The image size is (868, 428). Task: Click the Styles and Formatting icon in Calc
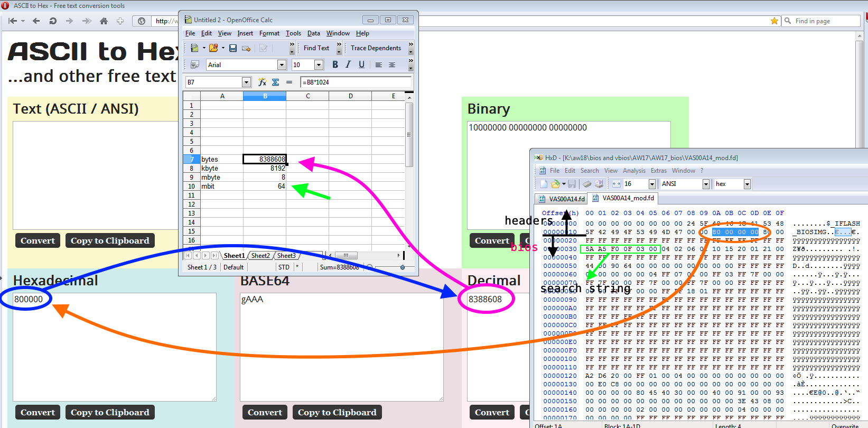click(x=194, y=64)
